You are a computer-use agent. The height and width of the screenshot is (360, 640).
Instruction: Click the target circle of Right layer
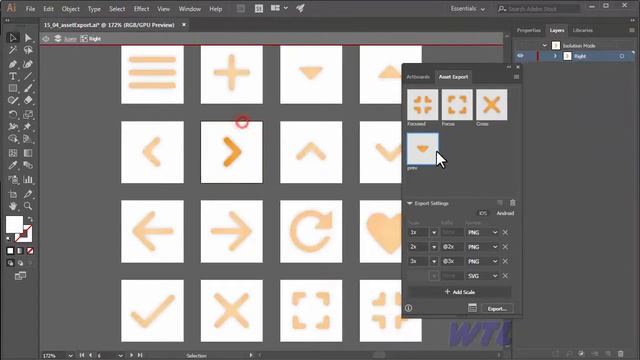pyautogui.click(x=622, y=56)
